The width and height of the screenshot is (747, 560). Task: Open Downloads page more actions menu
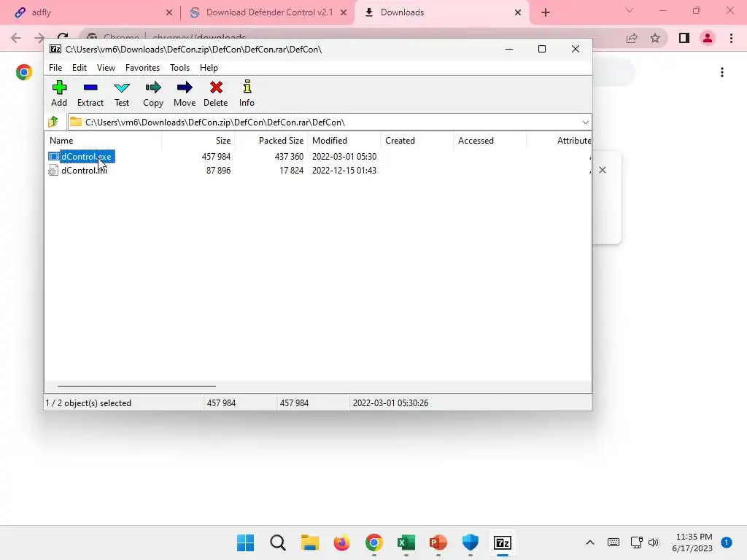[x=722, y=72]
